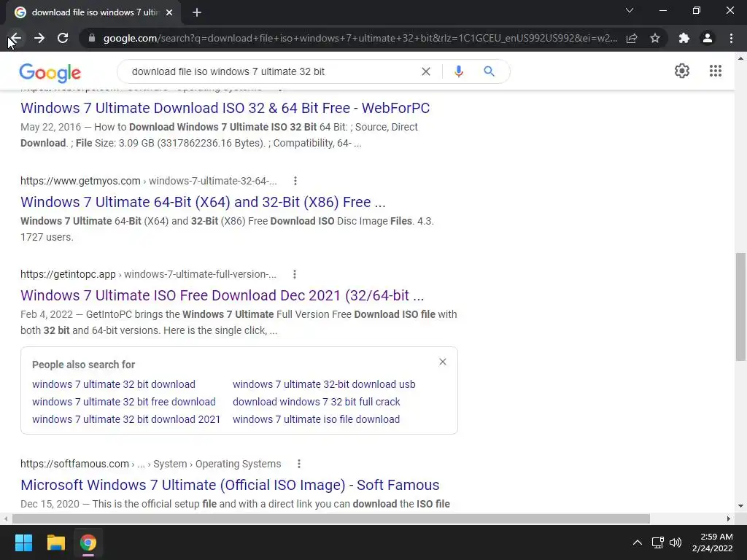Click the Google search text field
This screenshot has height=560, width=747.
(271, 71)
